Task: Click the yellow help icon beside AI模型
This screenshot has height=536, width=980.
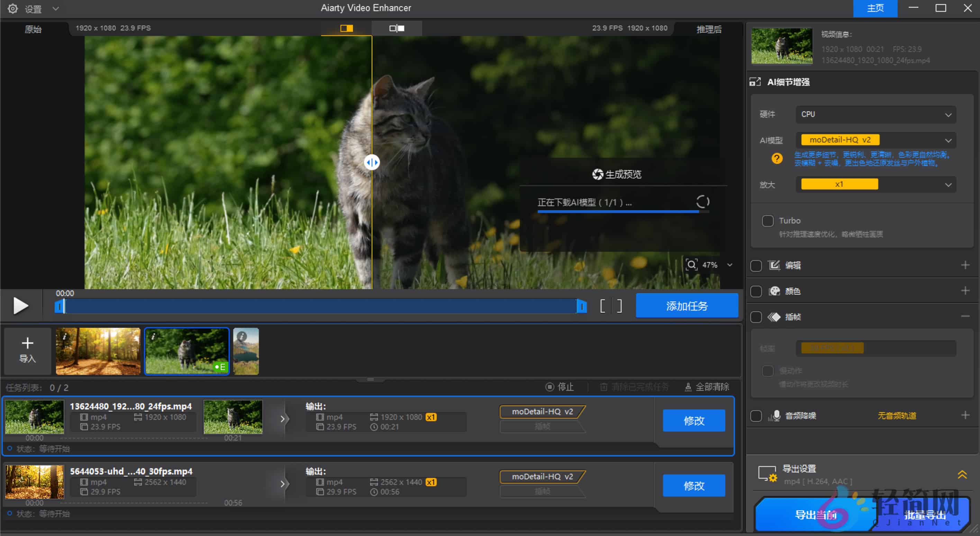Action: click(x=777, y=158)
